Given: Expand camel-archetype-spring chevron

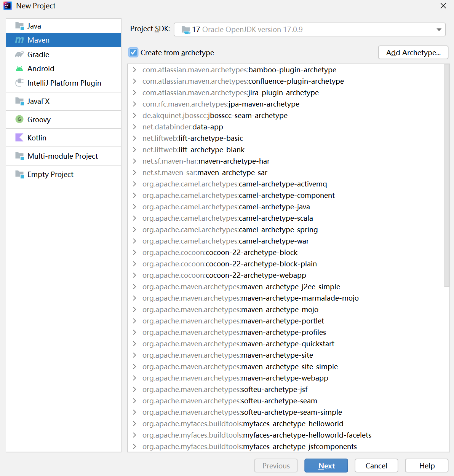Looking at the screenshot, I should 134,229.
